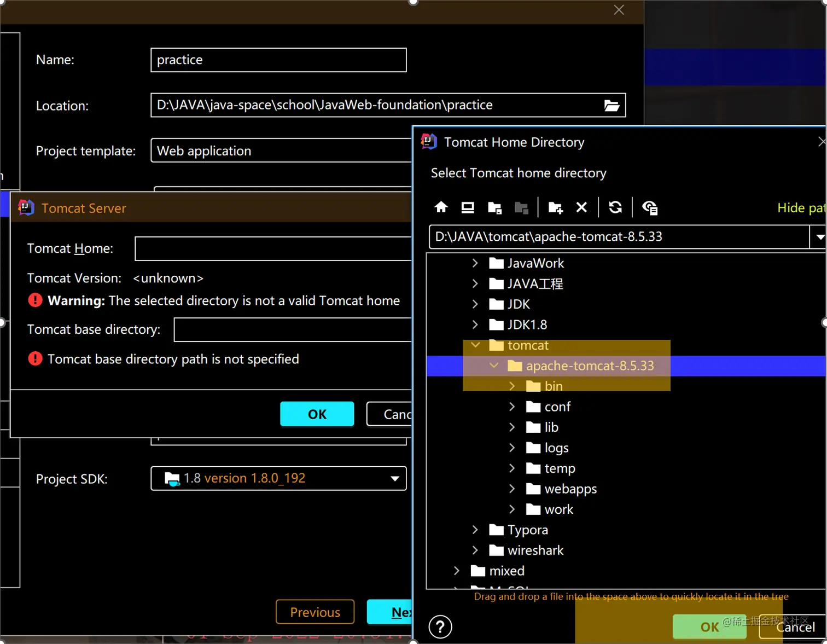The width and height of the screenshot is (827, 644).
Task: Select the tomcat folder row
Action: pos(626,345)
